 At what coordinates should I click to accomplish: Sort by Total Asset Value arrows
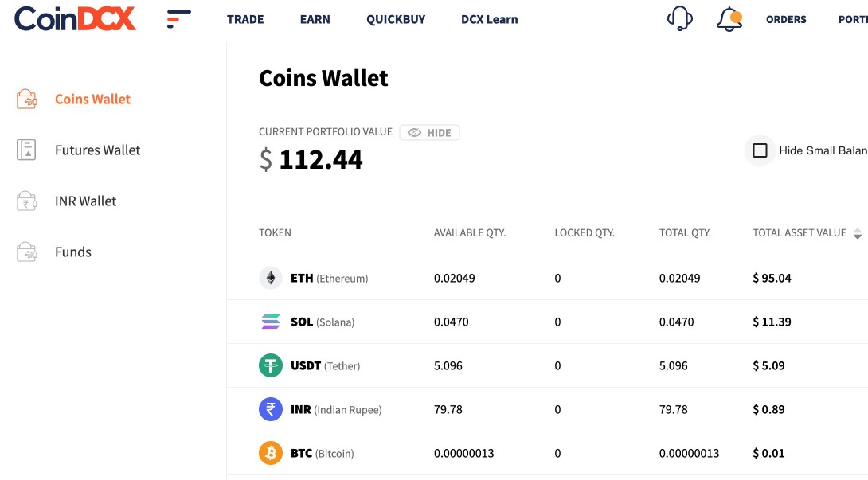point(857,233)
